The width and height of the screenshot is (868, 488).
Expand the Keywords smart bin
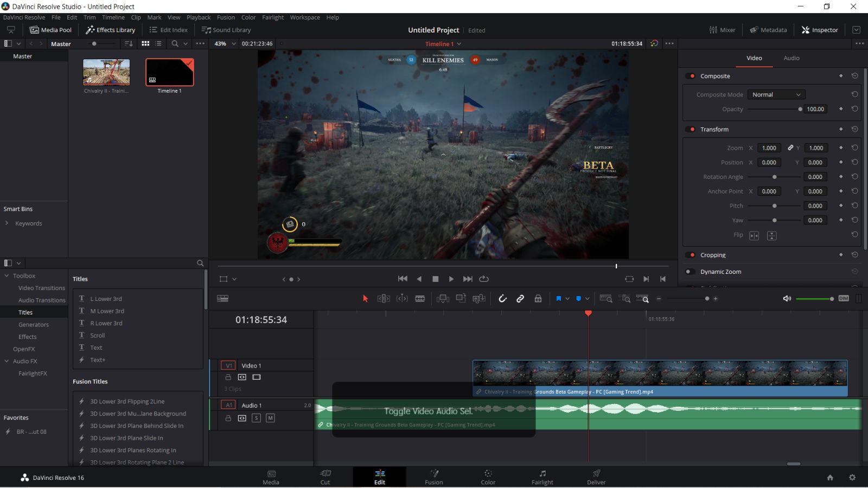click(x=7, y=223)
